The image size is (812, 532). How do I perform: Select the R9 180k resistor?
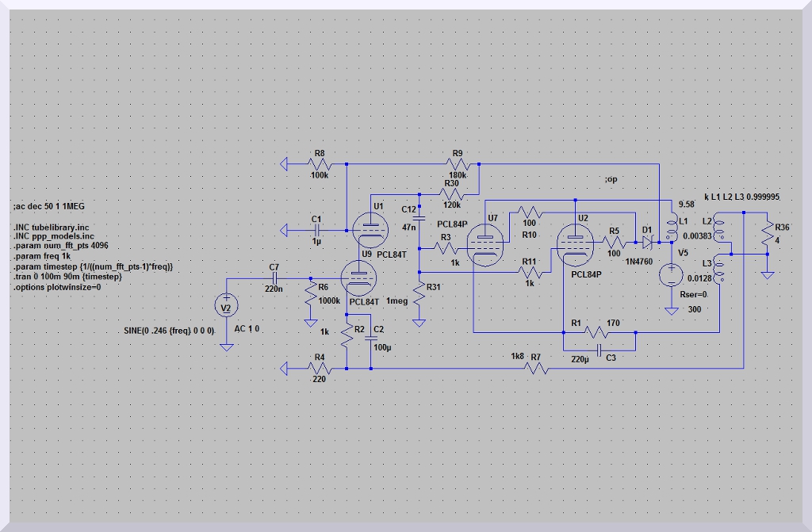[458, 165]
